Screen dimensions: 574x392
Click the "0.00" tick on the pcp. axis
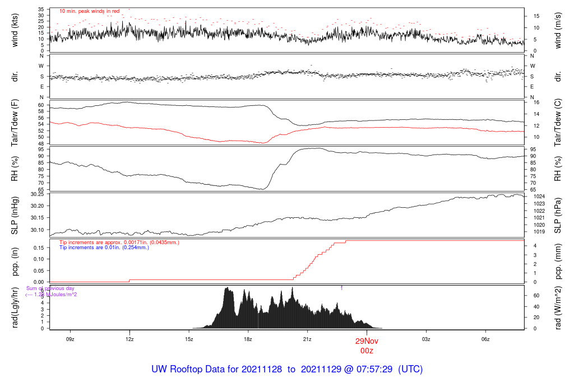(39, 282)
